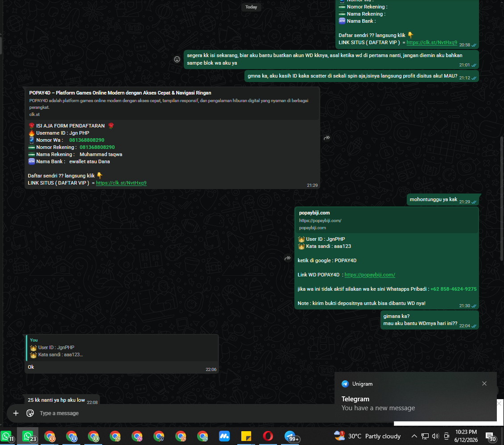The width and height of the screenshot is (504, 445).
Task: Select the 'gimana ka?' message bubble
Action: click(x=430, y=320)
